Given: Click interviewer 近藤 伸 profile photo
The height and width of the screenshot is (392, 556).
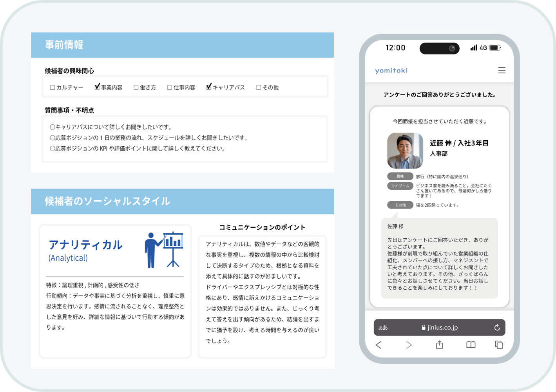Looking at the screenshot, I should [405, 151].
